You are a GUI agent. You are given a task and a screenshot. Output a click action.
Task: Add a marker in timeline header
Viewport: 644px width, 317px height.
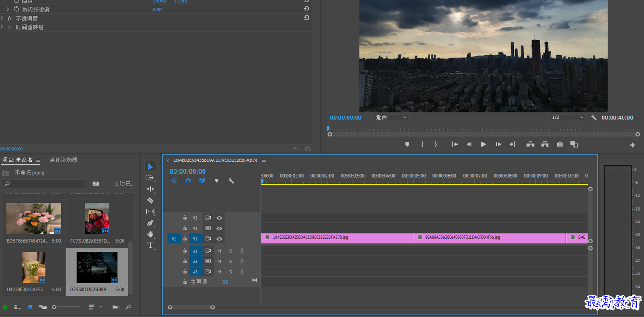click(x=217, y=181)
